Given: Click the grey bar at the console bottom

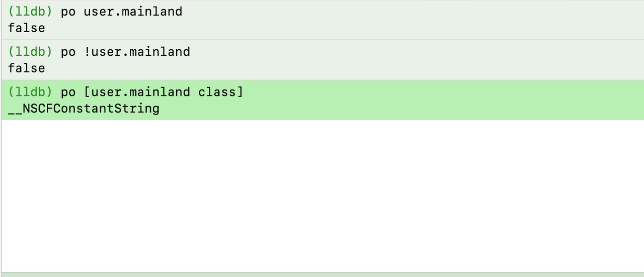Looking at the screenshot, I should pyautogui.click(x=322, y=274).
